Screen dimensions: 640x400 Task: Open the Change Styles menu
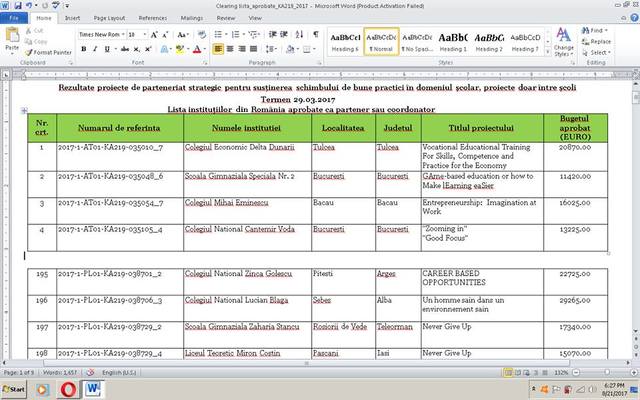click(x=564, y=42)
